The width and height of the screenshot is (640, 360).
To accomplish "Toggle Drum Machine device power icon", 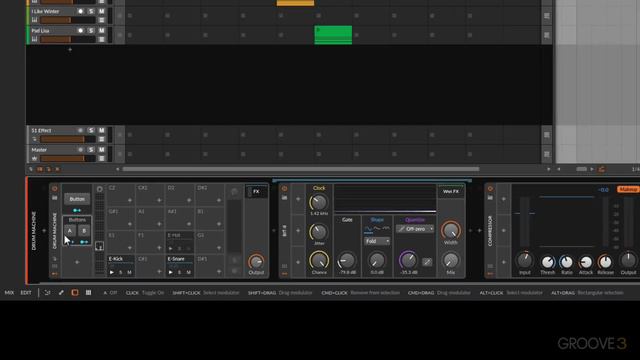I will (x=55, y=189).
